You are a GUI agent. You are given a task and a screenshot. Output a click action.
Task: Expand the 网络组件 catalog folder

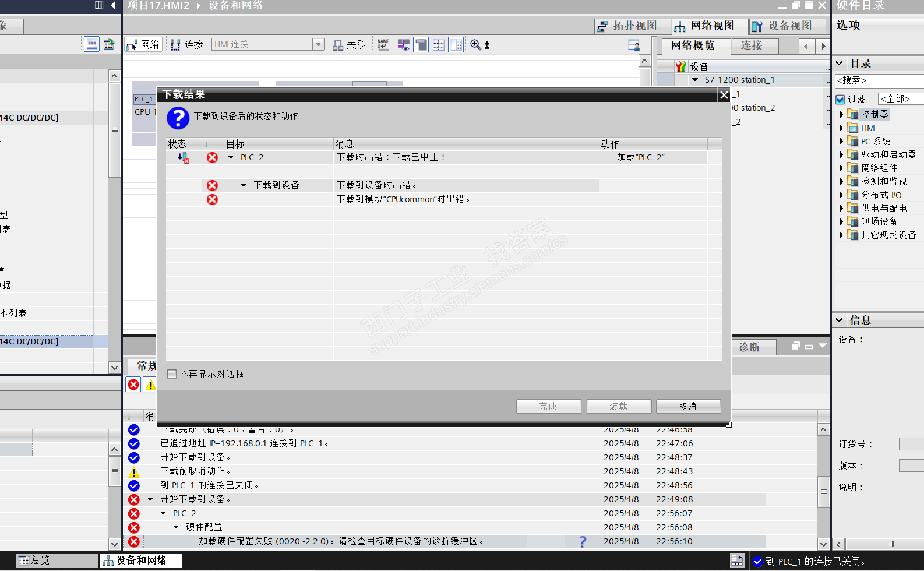(x=841, y=168)
